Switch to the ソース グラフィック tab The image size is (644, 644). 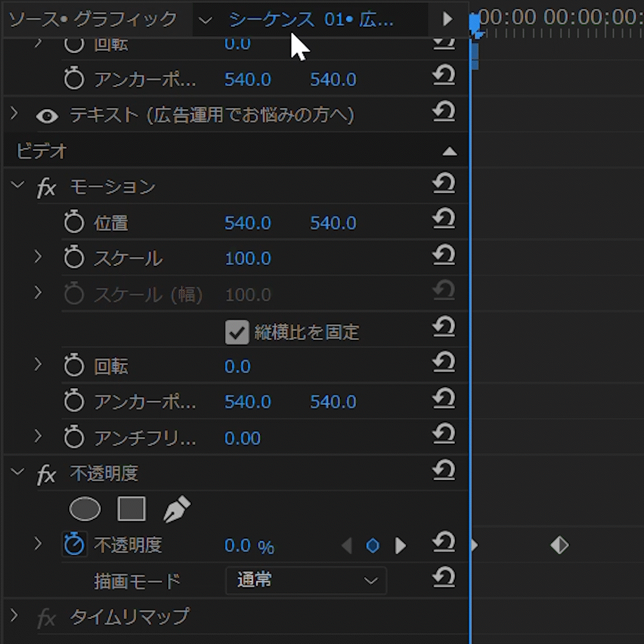93,19
